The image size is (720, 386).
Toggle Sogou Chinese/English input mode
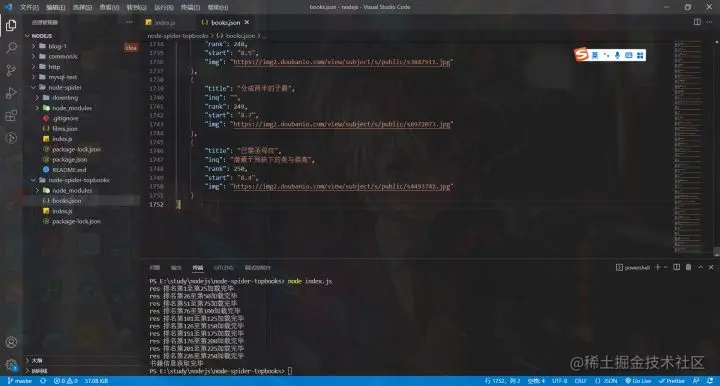coord(595,56)
